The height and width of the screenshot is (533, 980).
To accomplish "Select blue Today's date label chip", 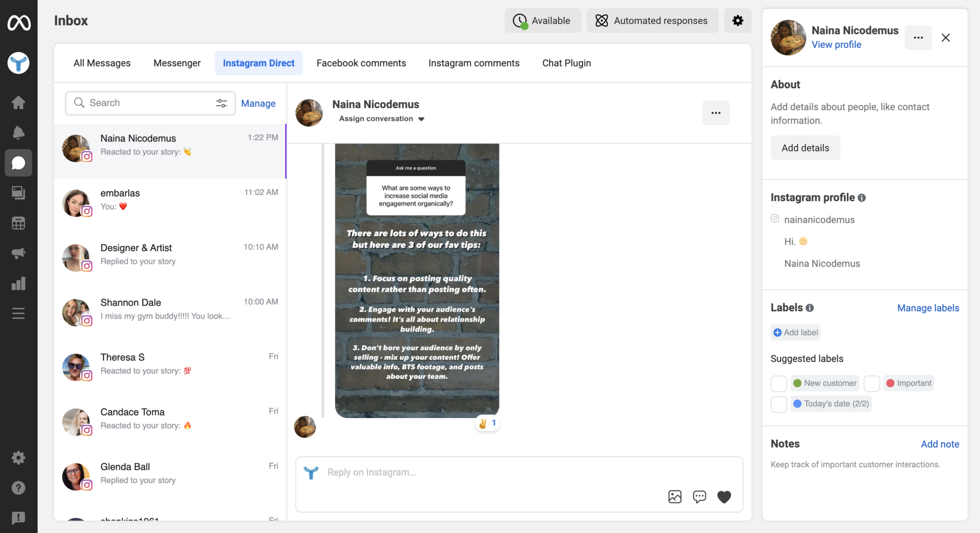I will coord(831,404).
